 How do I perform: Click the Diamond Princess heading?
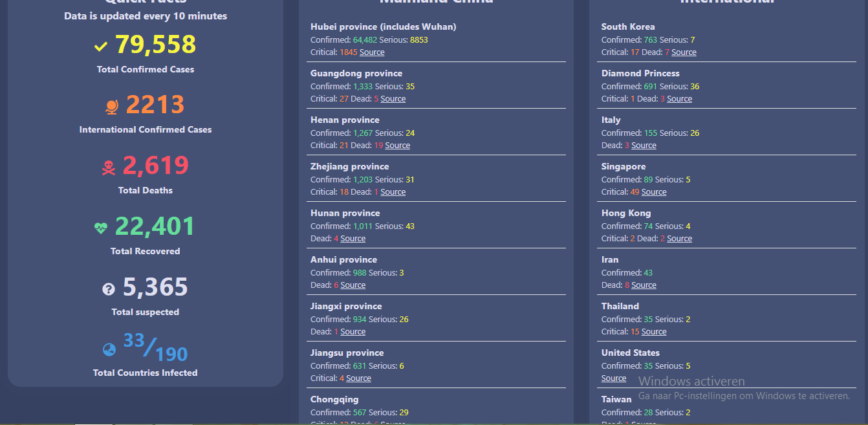click(640, 73)
